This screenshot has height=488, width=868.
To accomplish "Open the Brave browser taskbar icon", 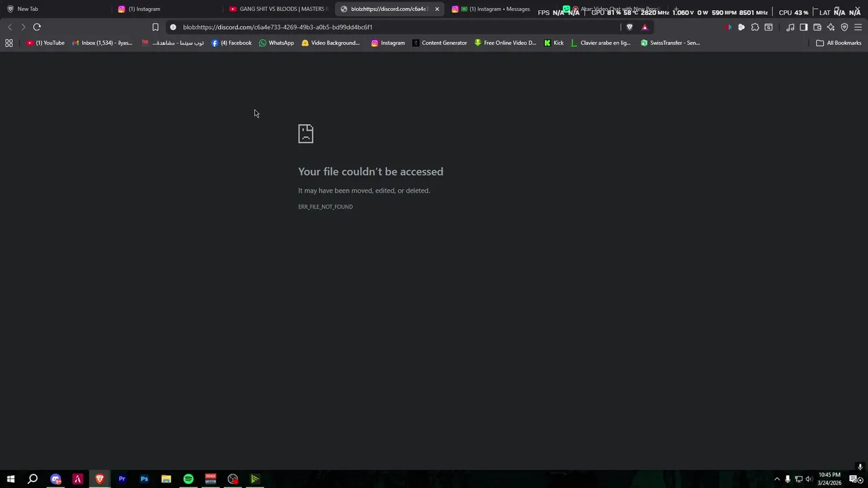I will pos(100,479).
